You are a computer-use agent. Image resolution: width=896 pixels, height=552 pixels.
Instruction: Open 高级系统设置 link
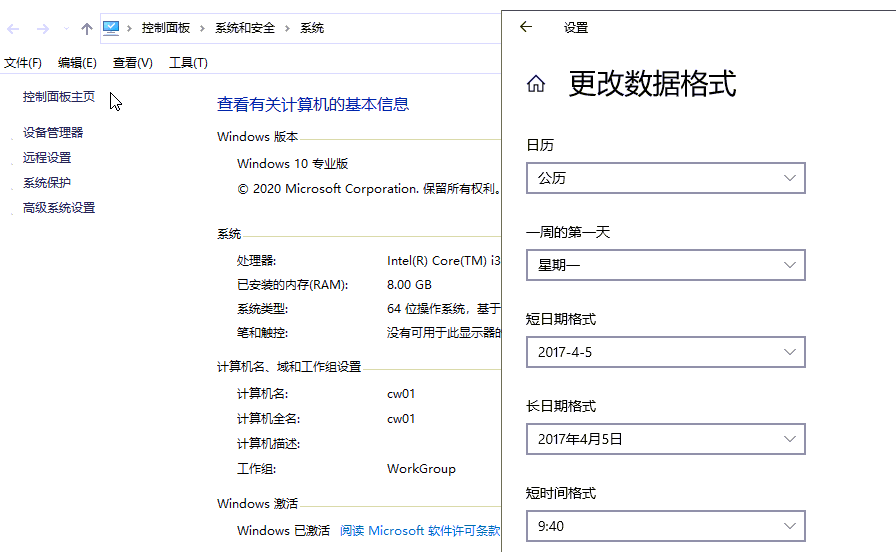point(59,208)
